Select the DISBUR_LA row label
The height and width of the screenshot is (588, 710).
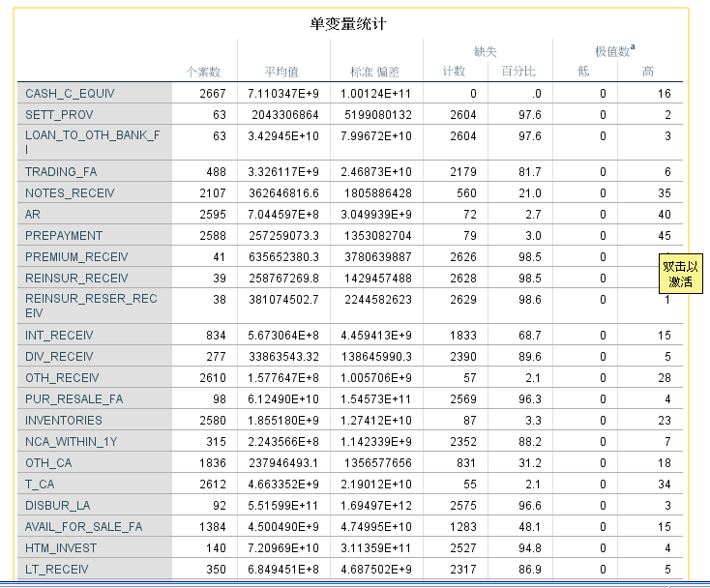57,505
